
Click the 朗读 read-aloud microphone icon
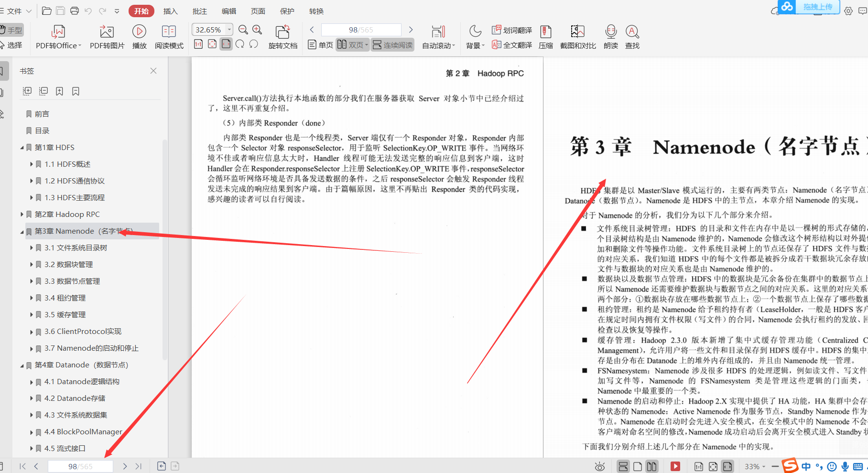pyautogui.click(x=611, y=32)
